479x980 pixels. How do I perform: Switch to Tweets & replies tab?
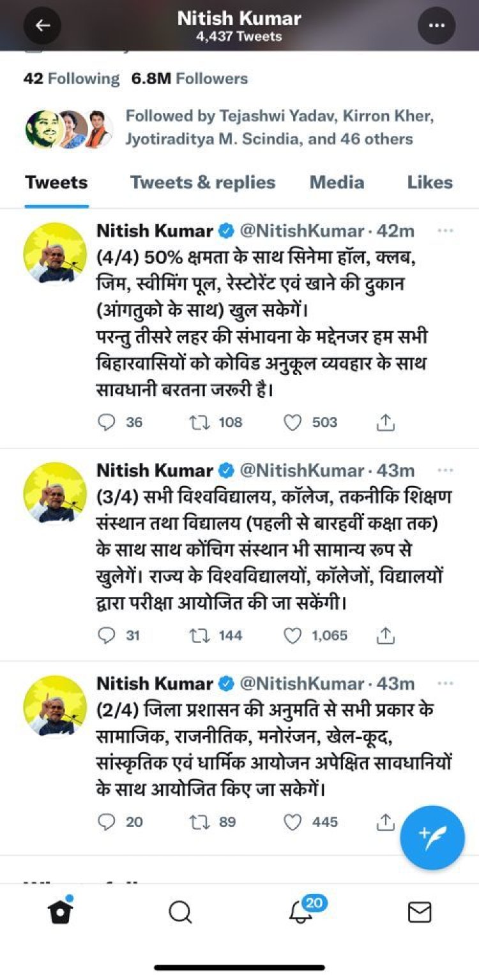[202, 182]
